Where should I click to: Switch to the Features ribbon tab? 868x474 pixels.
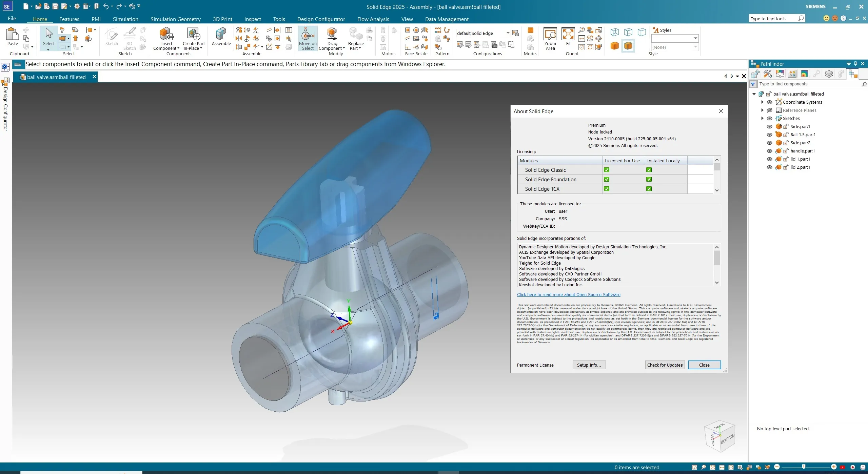pos(69,19)
